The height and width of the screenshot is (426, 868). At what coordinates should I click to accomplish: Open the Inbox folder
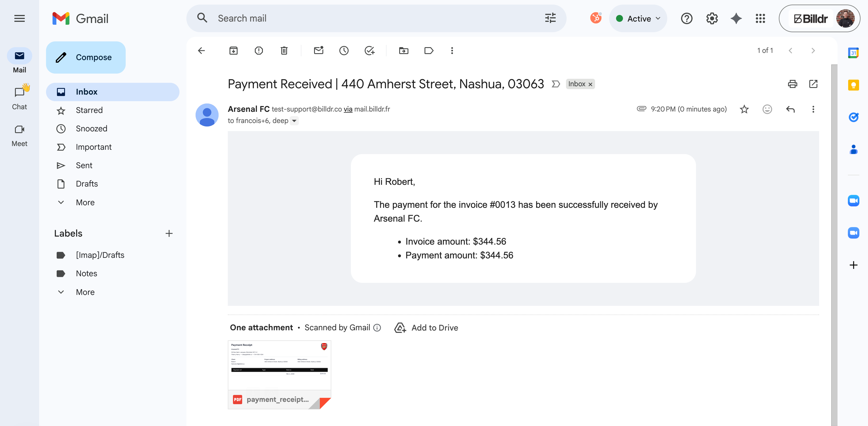[112, 92]
